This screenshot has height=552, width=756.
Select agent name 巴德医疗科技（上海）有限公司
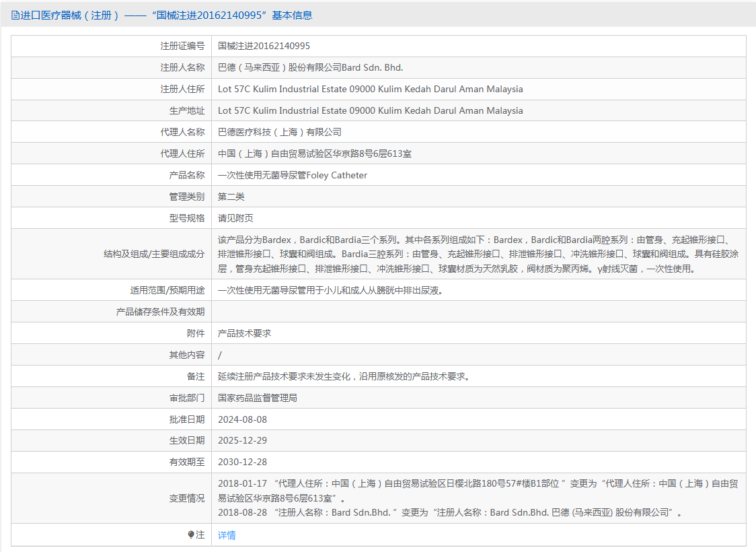point(280,132)
